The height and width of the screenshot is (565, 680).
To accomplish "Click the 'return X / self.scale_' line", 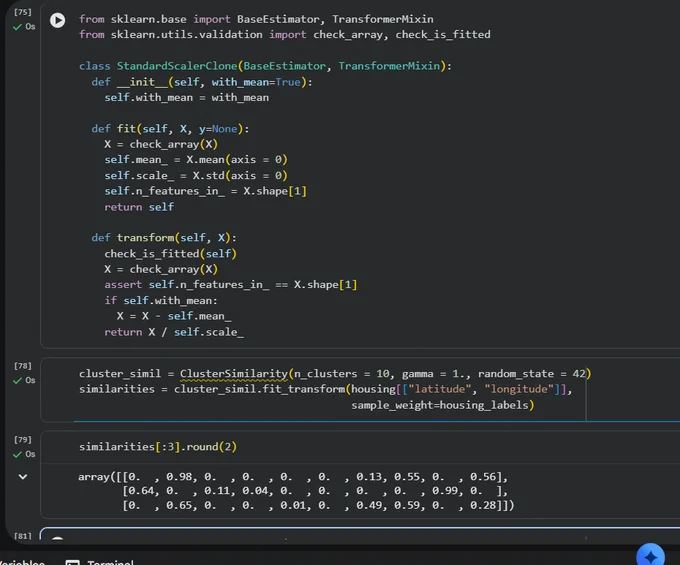I will point(174,332).
